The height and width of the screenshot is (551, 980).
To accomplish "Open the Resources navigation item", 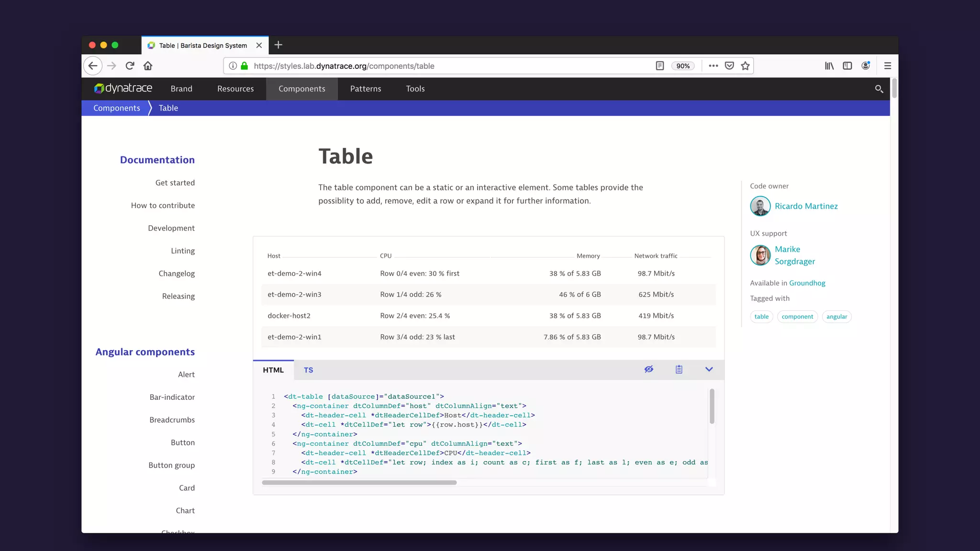I will coord(235,89).
